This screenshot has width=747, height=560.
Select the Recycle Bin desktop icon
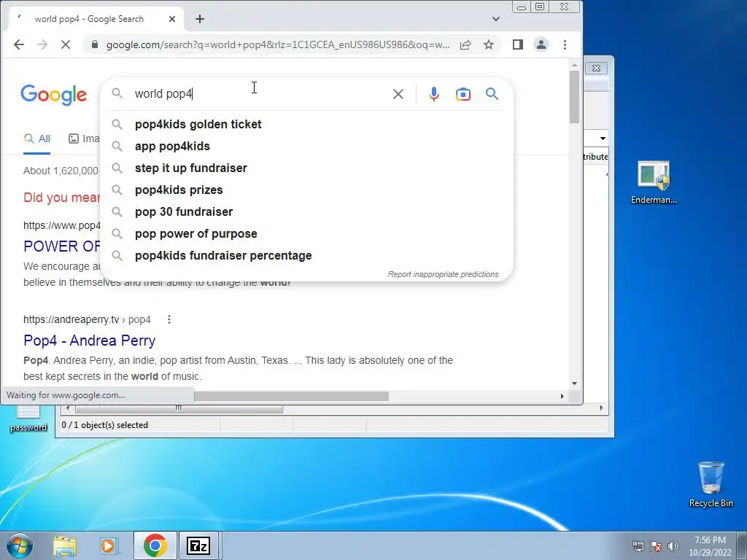click(711, 484)
